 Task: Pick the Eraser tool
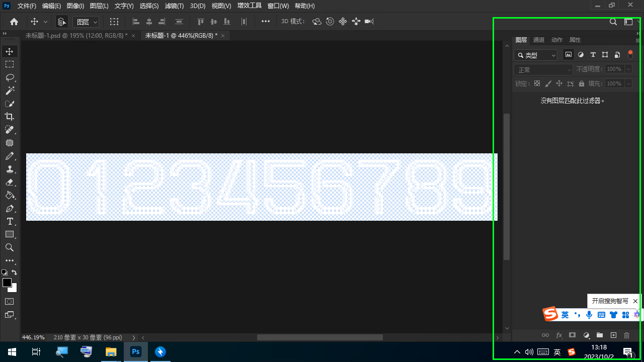click(x=10, y=183)
